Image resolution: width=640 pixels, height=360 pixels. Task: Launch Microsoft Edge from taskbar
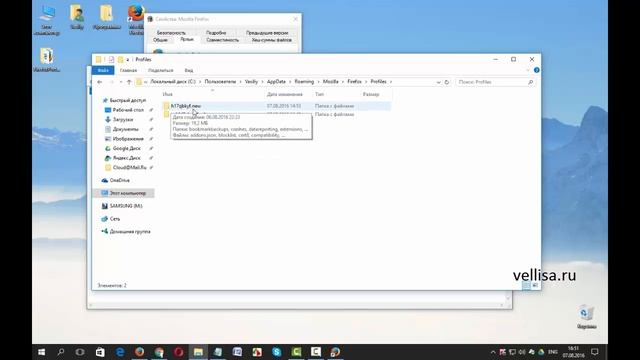tap(120, 352)
